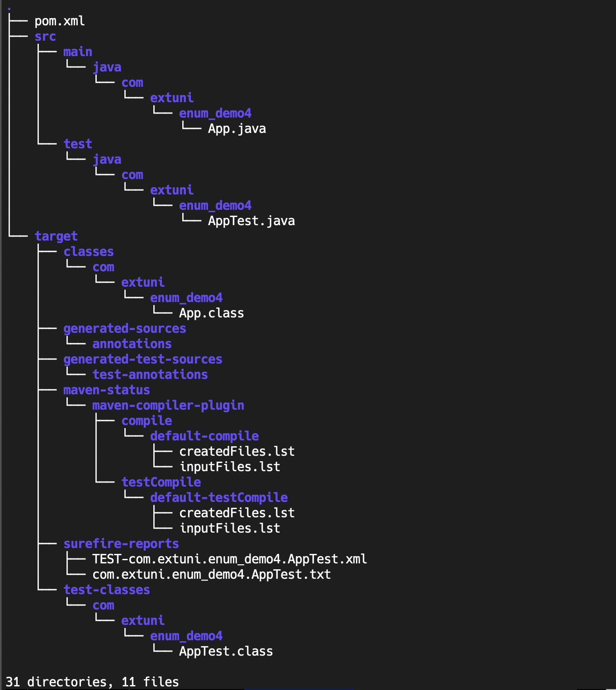The height and width of the screenshot is (690, 616).
Task: Click the target directory
Action: tap(56, 236)
